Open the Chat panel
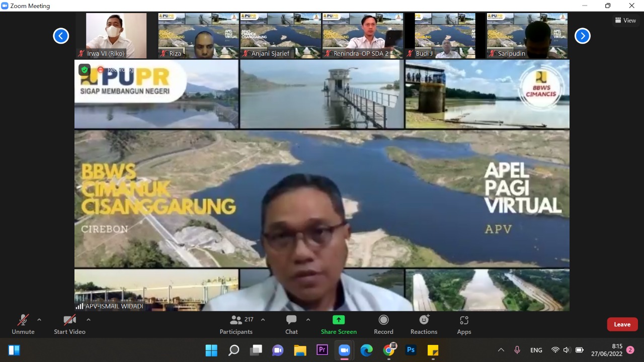 coord(291,324)
